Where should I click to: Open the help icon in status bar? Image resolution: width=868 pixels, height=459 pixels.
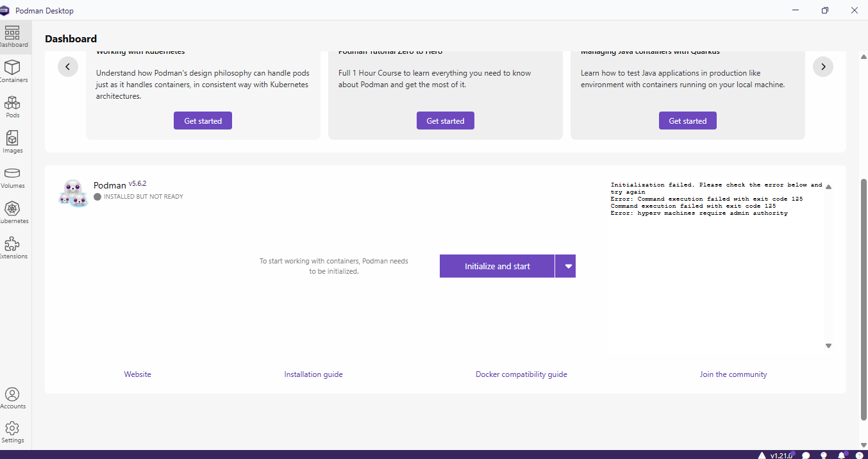click(x=859, y=455)
